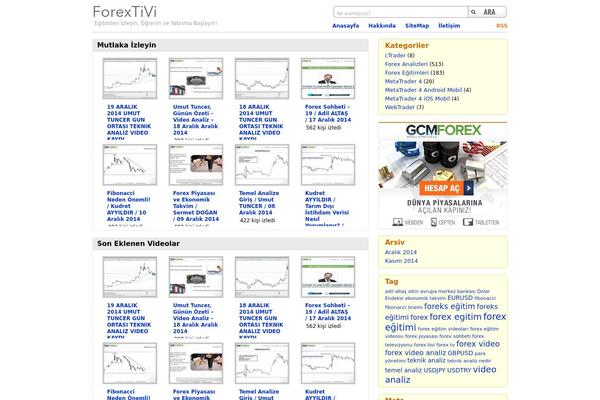This screenshot has width=600, height=400.
Task: Select the GBPUSD tag
Action: click(460, 353)
